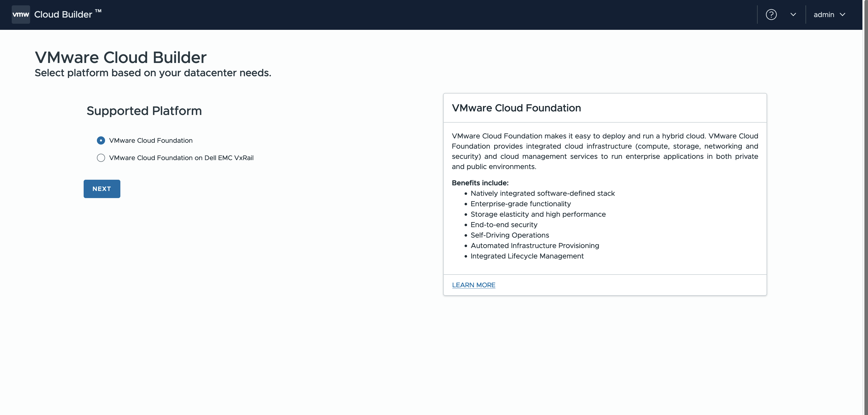
Task: Expand the help dropdown chevron
Action: (793, 15)
